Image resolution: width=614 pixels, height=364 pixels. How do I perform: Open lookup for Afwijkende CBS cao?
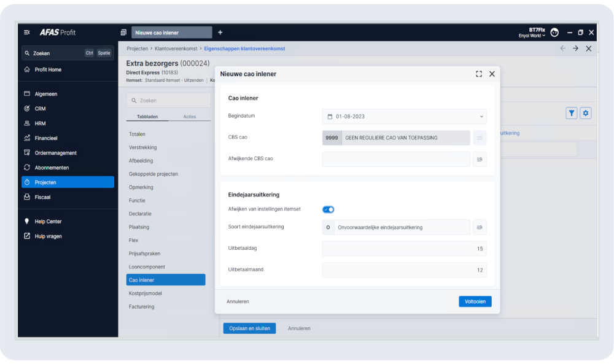(480, 160)
